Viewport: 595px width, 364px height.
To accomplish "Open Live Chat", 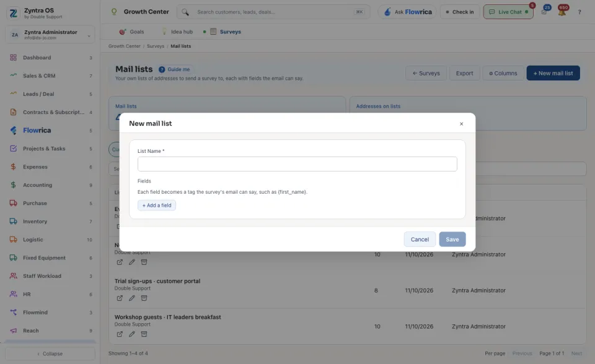I will coord(508,12).
